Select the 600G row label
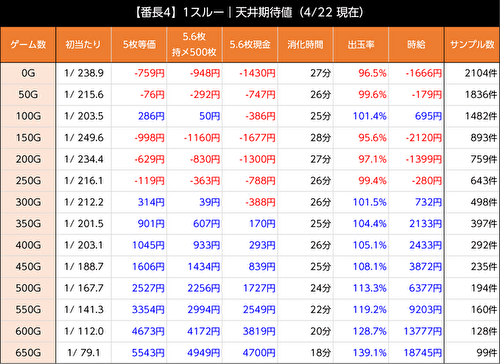This screenshot has height=364, width=500. pos(28,331)
